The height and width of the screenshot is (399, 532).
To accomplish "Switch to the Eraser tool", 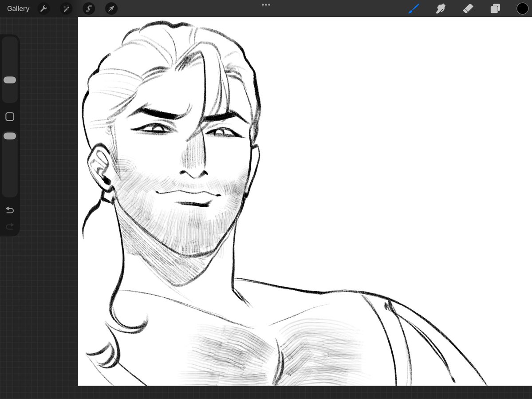I will (468, 8).
